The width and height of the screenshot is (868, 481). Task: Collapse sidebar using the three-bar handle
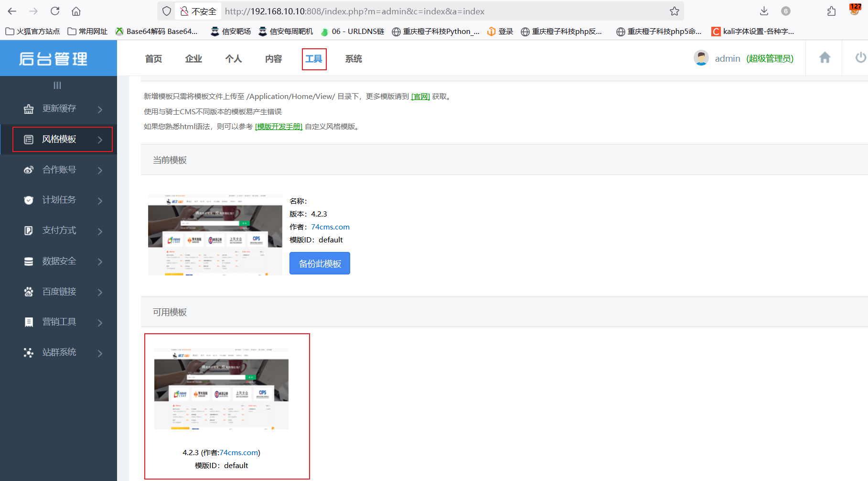click(57, 85)
